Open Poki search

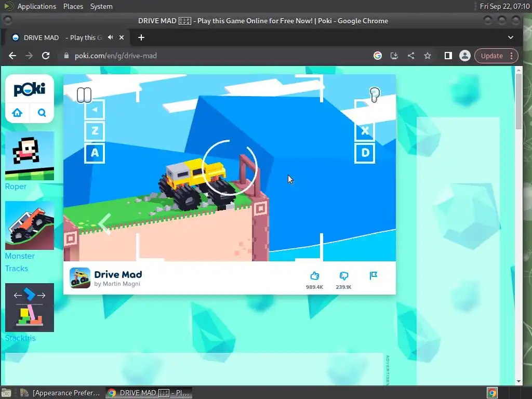42,113
